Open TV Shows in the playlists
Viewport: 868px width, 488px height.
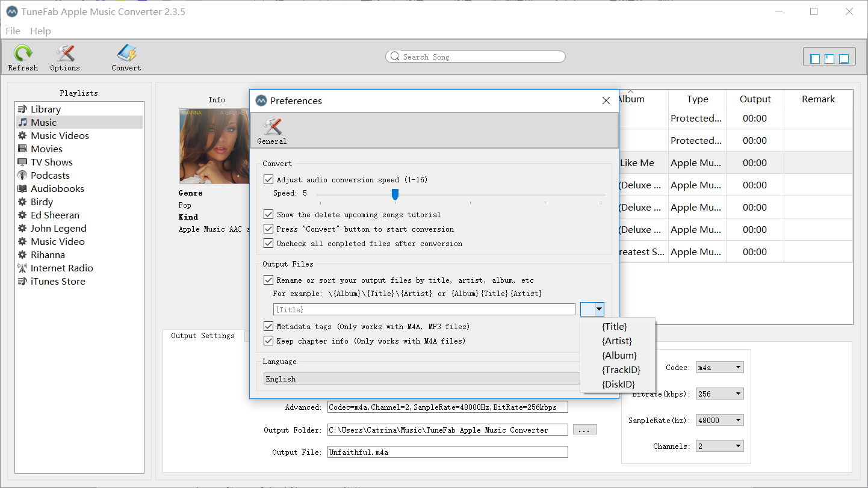[79, 162]
